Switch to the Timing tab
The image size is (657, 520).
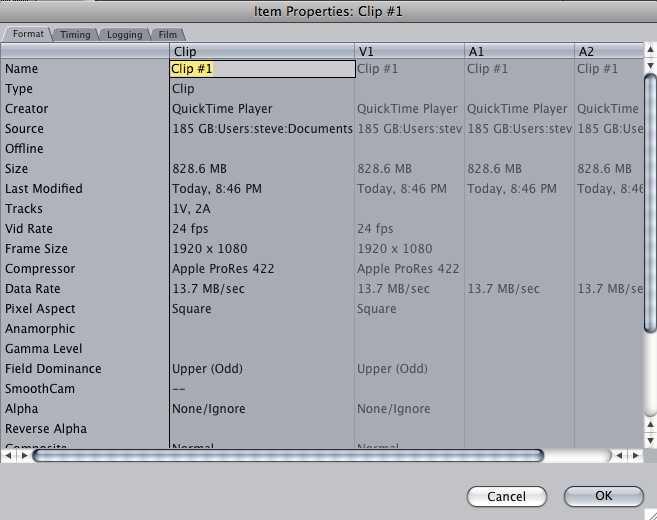(75, 34)
